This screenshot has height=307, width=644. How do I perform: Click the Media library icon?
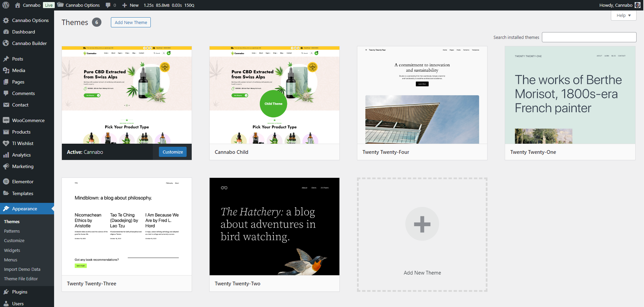click(6, 70)
